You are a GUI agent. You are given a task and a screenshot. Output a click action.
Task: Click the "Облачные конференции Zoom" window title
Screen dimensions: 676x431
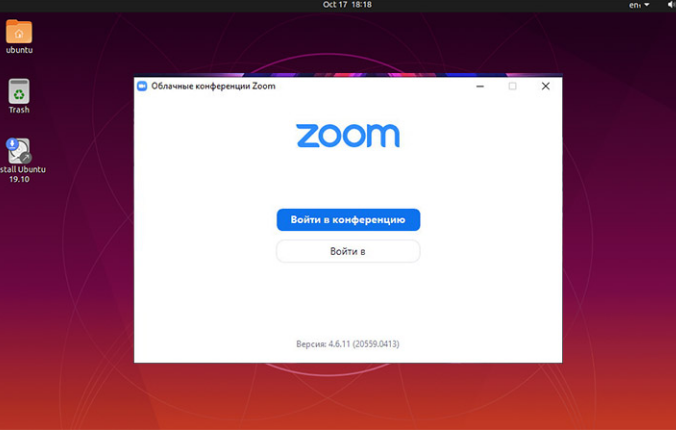pyautogui.click(x=213, y=86)
